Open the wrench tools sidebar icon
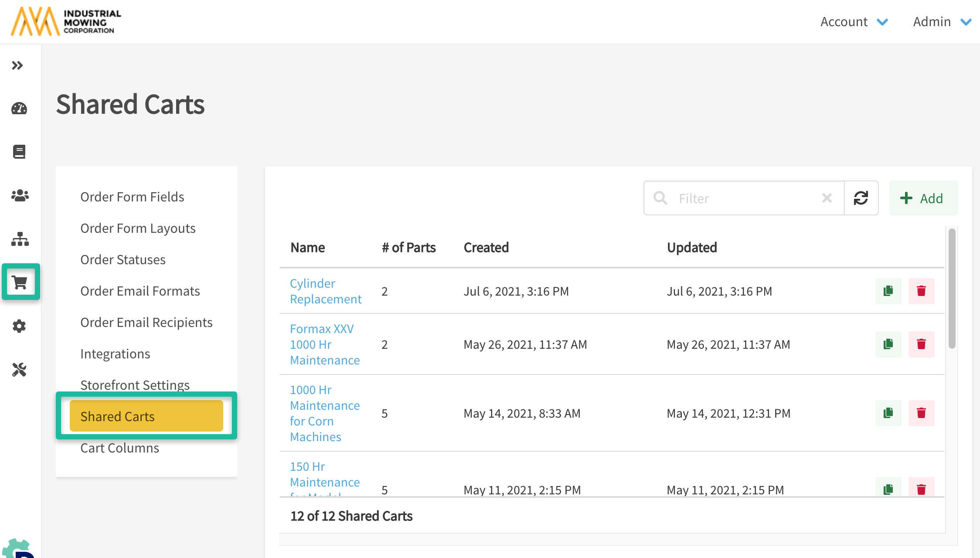Viewport: 980px width, 558px height. 19,370
